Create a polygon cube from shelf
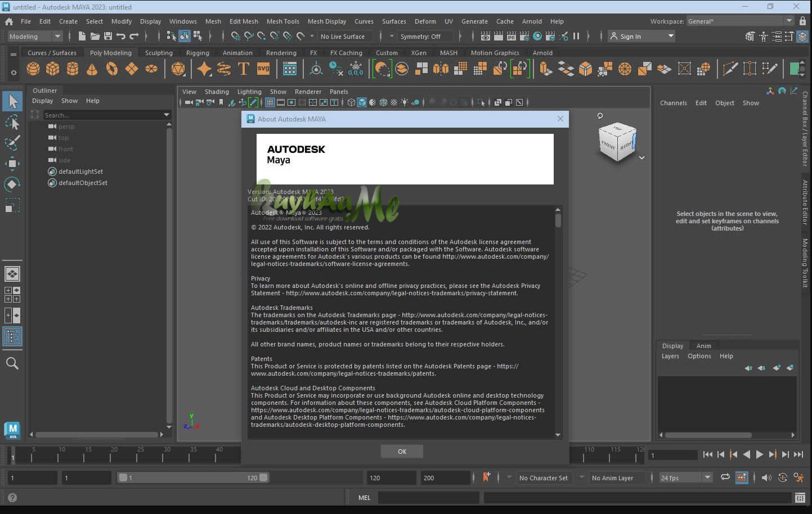The width and height of the screenshot is (812, 514). [53, 69]
